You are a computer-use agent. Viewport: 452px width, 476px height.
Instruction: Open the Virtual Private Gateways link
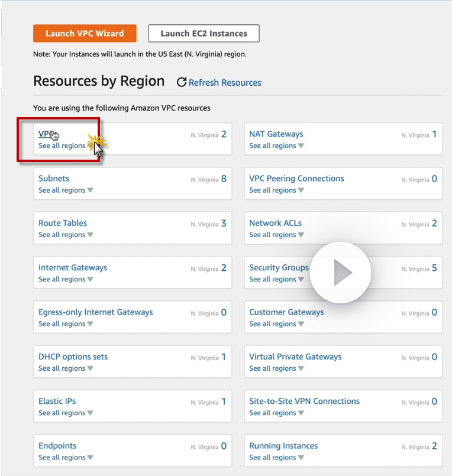click(296, 357)
